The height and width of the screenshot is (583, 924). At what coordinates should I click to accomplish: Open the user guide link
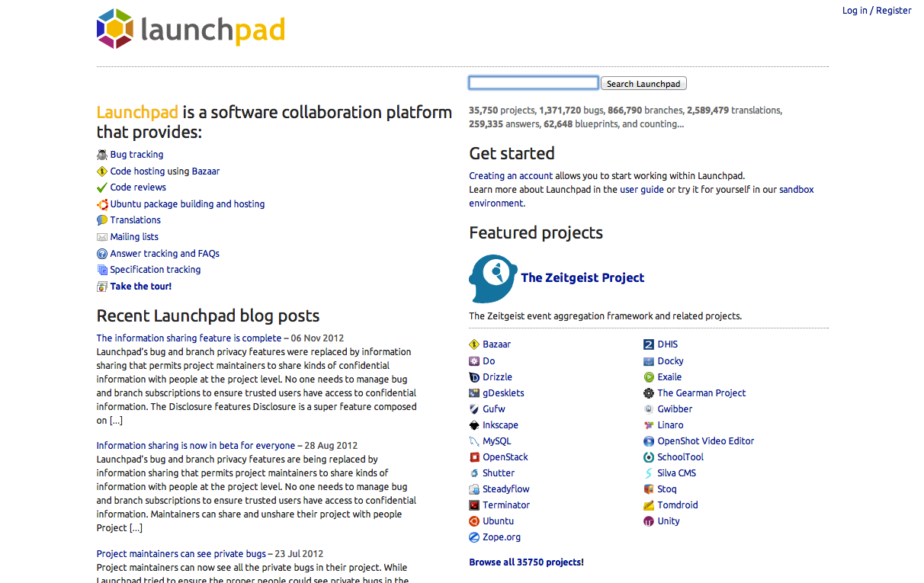pos(642,190)
